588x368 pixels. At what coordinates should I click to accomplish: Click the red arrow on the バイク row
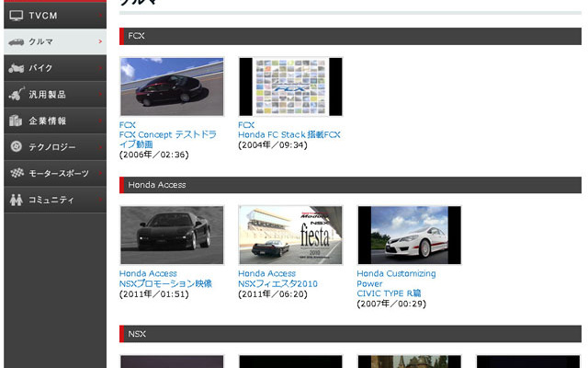[100, 67]
